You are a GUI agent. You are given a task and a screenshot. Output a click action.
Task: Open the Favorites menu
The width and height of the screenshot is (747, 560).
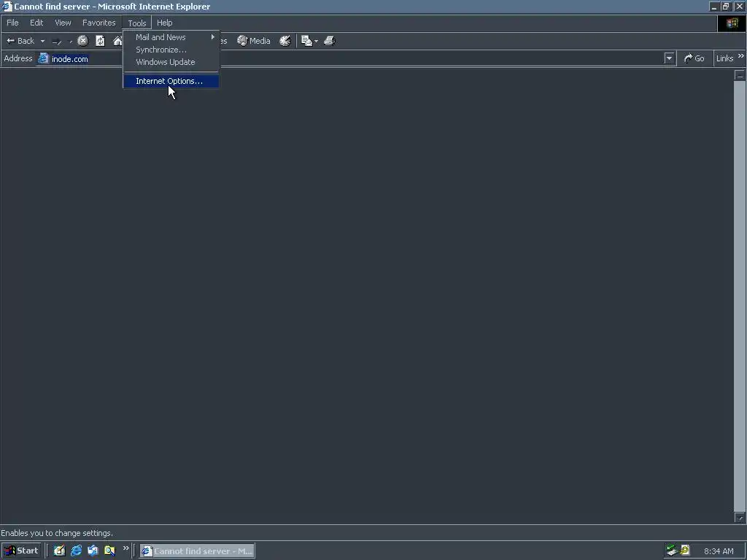[98, 23]
